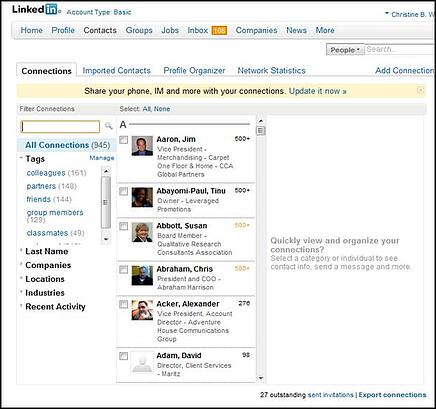Close the yellow share phone banner
The height and width of the screenshot is (409, 436).
pos(421,90)
